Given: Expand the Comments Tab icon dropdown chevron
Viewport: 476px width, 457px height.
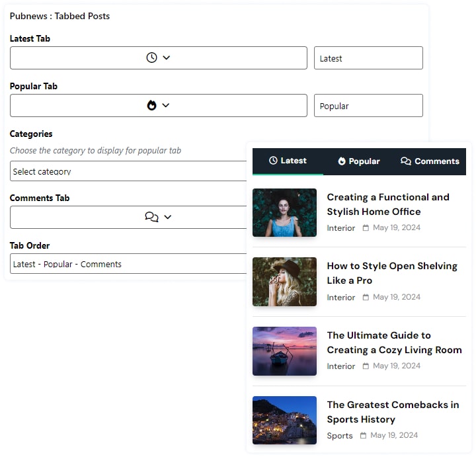Looking at the screenshot, I should 168,217.
